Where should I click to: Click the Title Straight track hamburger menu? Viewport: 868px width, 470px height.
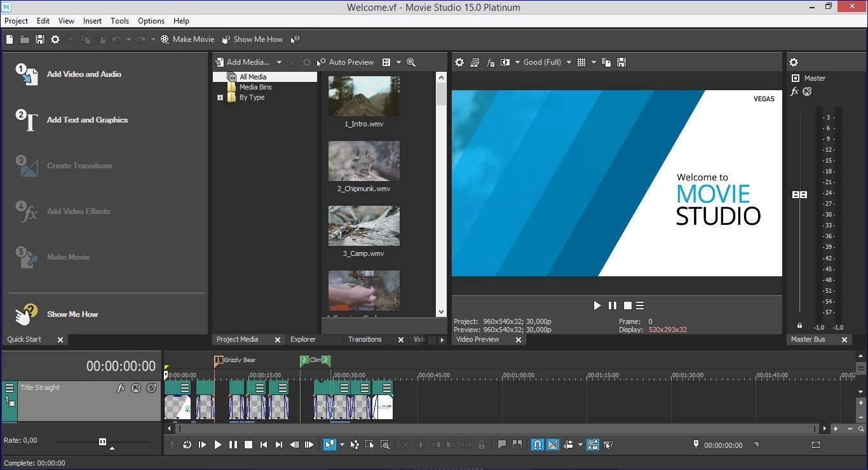[10, 387]
